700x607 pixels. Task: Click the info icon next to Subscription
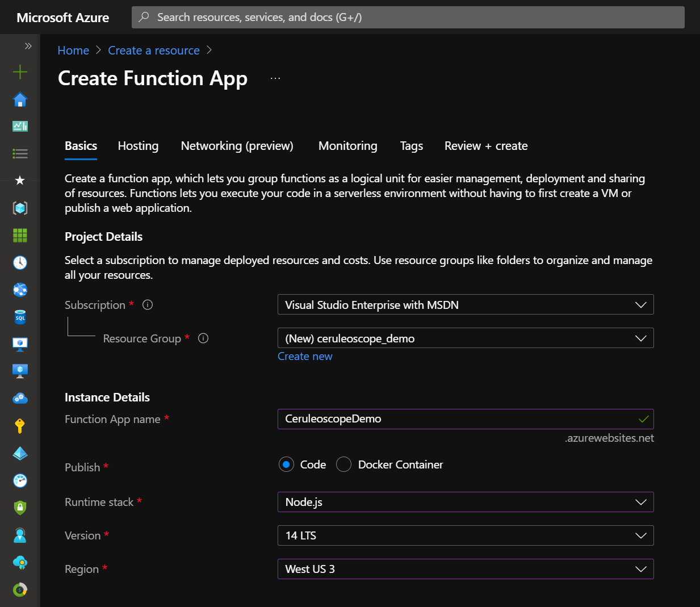[148, 305]
